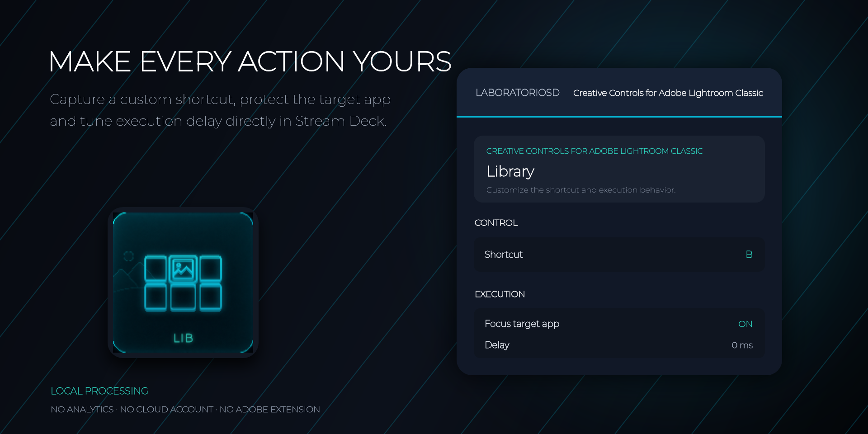Click the NO ANALYTICS footer text

[x=82, y=410]
